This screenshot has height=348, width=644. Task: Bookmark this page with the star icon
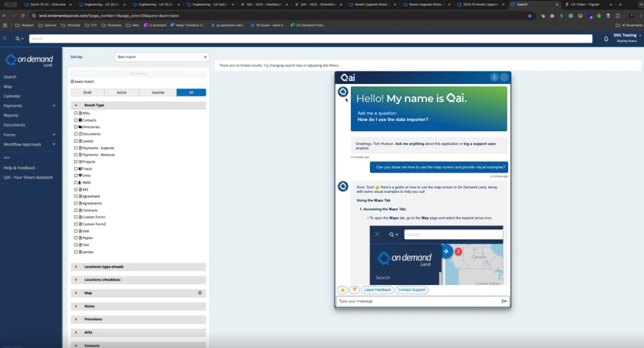click(529, 15)
